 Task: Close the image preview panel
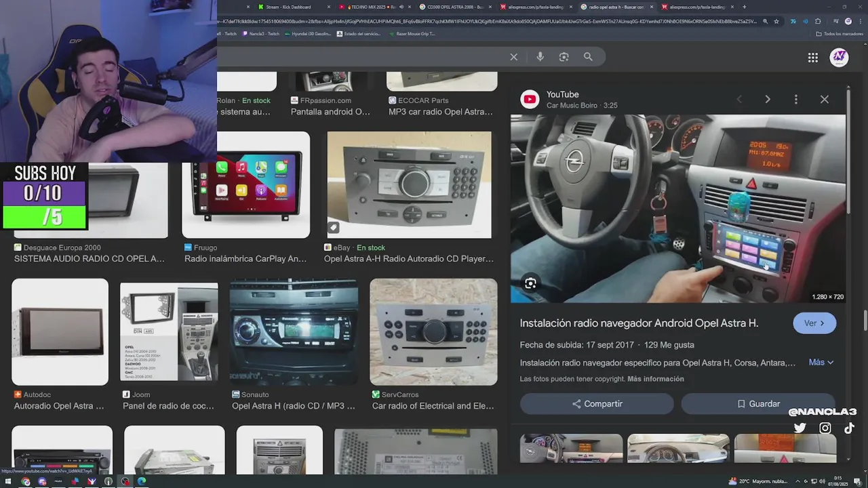point(824,99)
